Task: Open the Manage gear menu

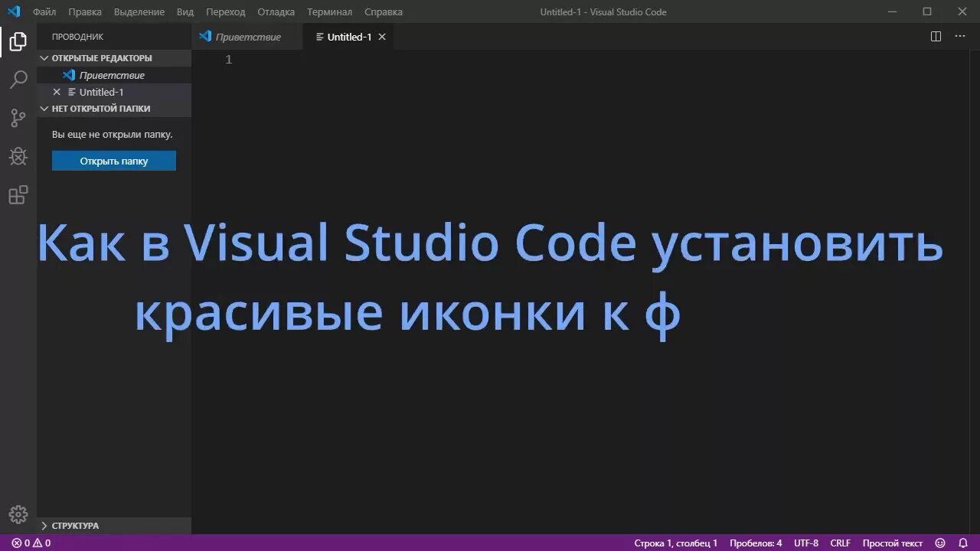Action: click(x=18, y=514)
